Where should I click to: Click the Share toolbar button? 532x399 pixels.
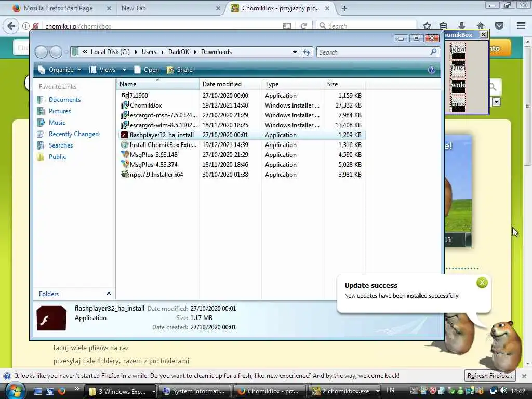180,70
